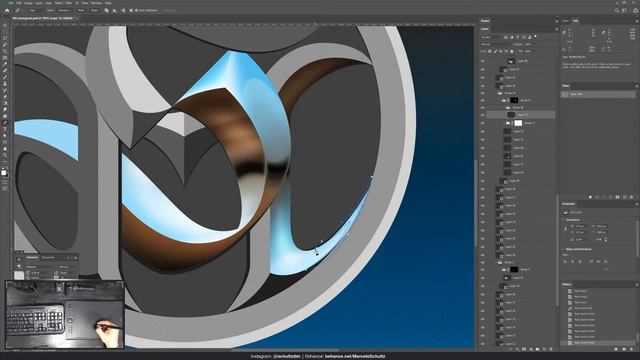Open the Filter menu

click(69, 3)
